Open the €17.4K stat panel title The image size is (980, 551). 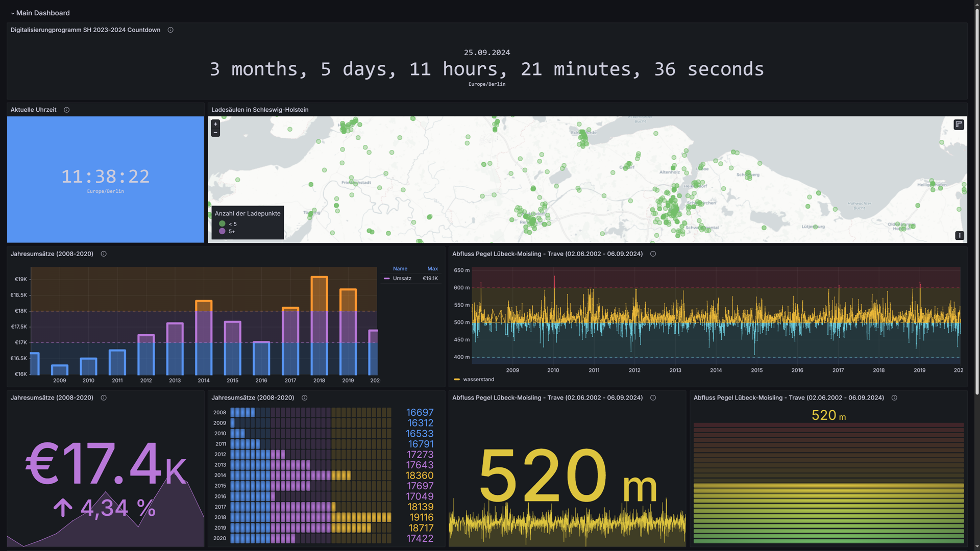(x=52, y=397)
